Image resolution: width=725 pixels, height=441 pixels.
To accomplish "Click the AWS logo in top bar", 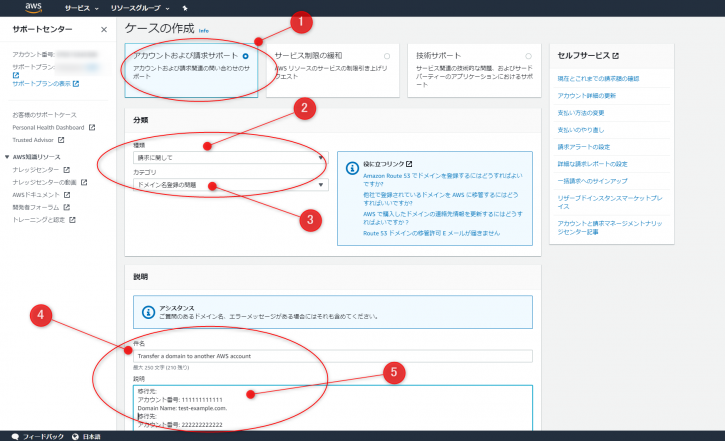I will [33, 7].
